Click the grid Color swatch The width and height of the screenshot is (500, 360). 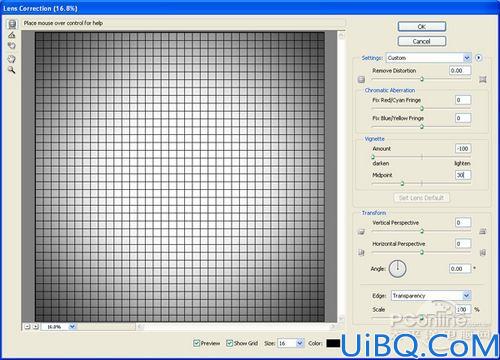(333, 343)
